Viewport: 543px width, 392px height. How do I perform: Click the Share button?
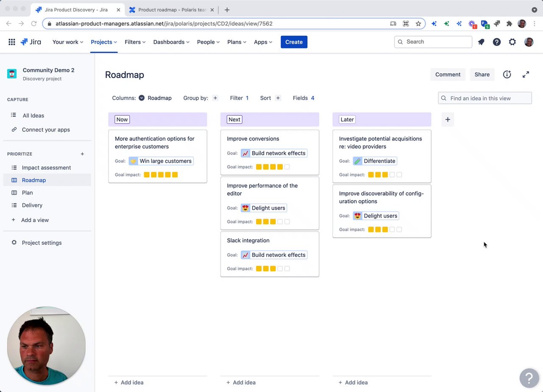[x=482, y=75]
